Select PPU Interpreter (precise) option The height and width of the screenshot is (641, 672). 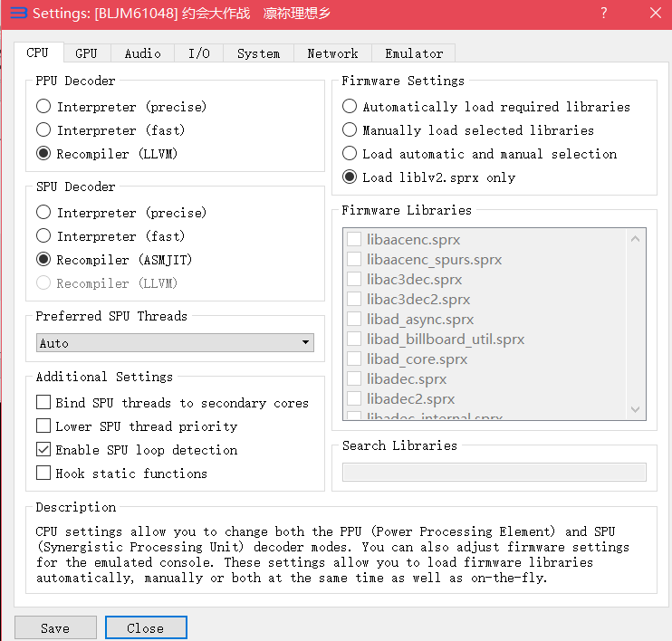coord(43,107)
